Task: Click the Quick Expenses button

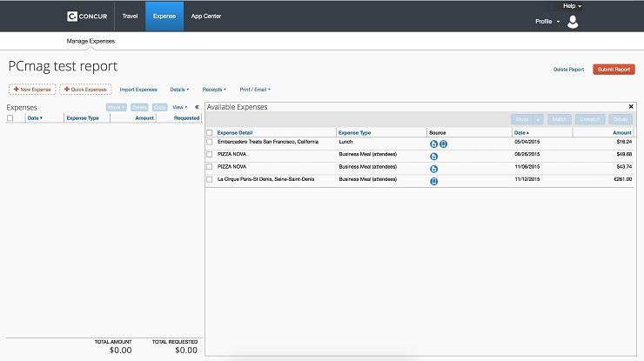Action: (x=85, y=89)
